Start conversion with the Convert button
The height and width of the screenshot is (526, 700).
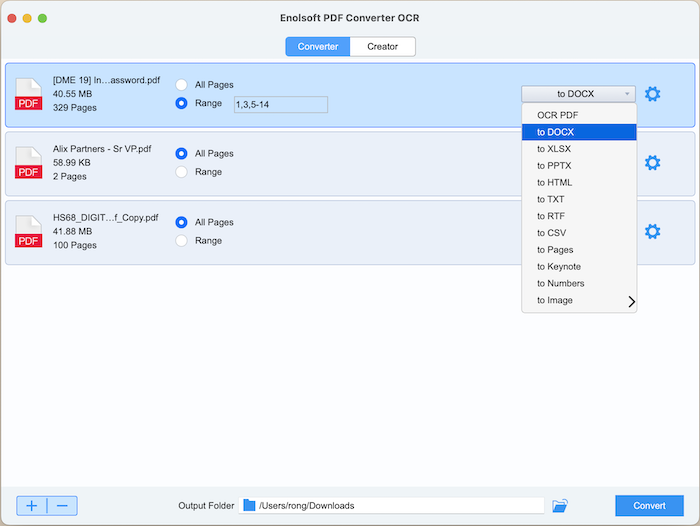[x=649, y=505]
